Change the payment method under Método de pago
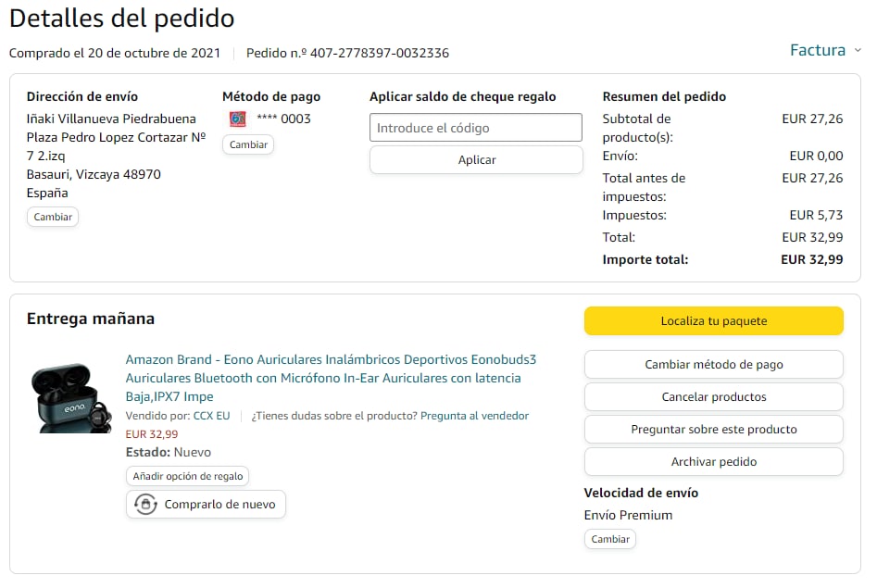 pyautogui.click(x=248, y=144)
